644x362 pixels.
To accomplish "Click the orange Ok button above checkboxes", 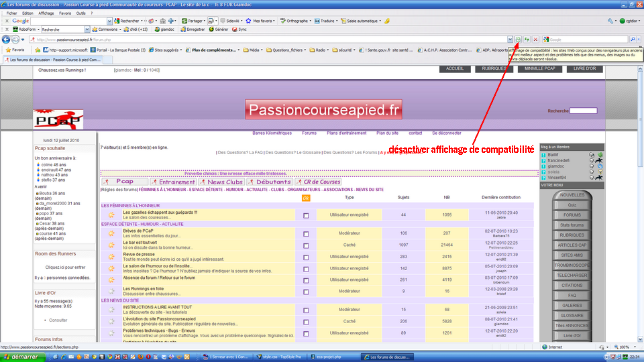I will 306,198.
